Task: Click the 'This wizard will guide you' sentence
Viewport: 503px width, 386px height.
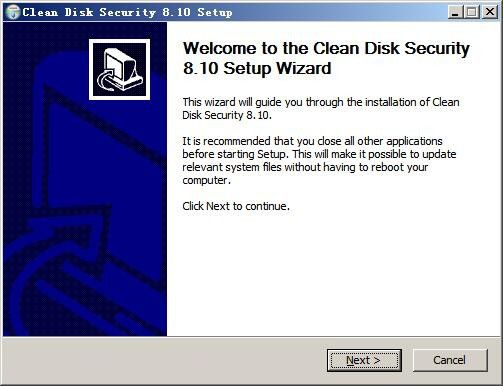Action: [x=321, y=102]
